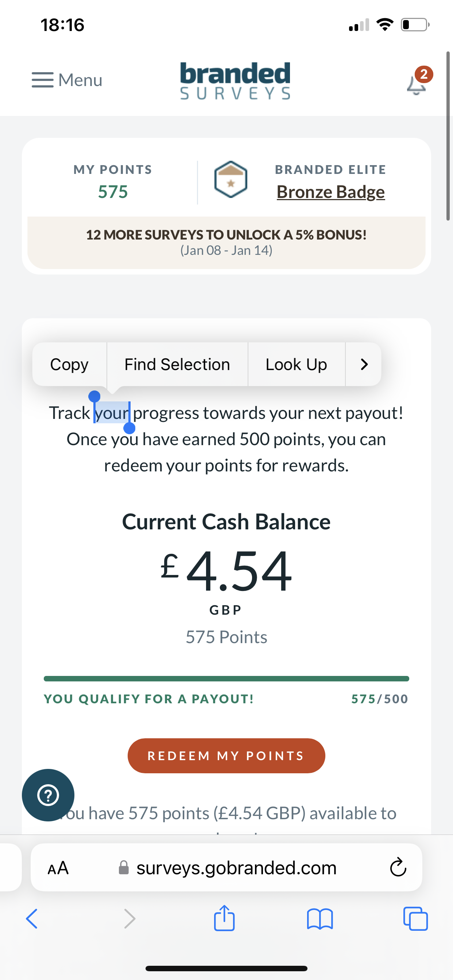Go back to previous page

(32, 919)
